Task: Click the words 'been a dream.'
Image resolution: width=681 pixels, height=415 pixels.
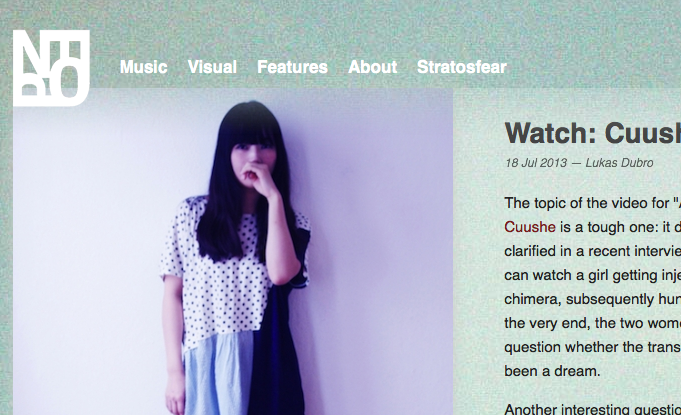Action: 552,371
